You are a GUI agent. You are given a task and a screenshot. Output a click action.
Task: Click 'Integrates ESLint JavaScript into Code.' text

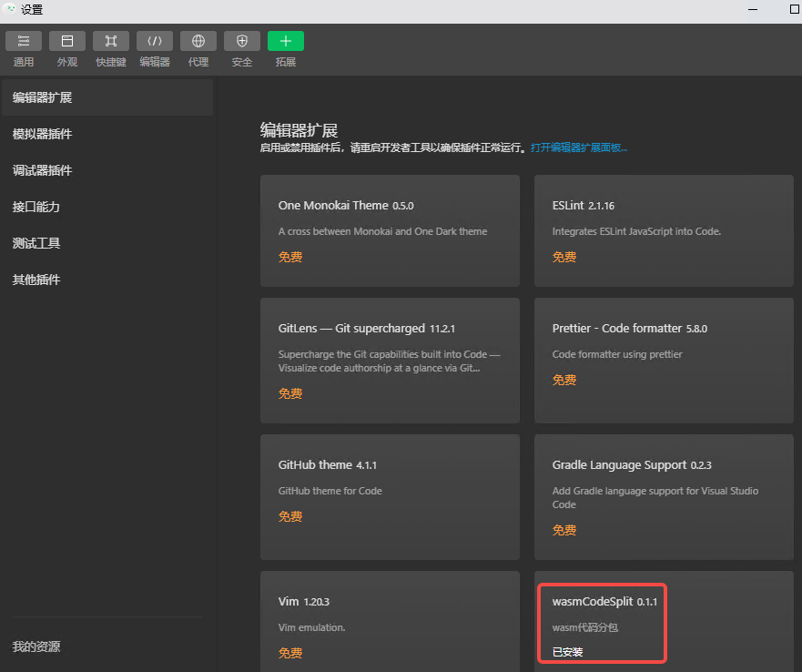[x=637, y=231]
